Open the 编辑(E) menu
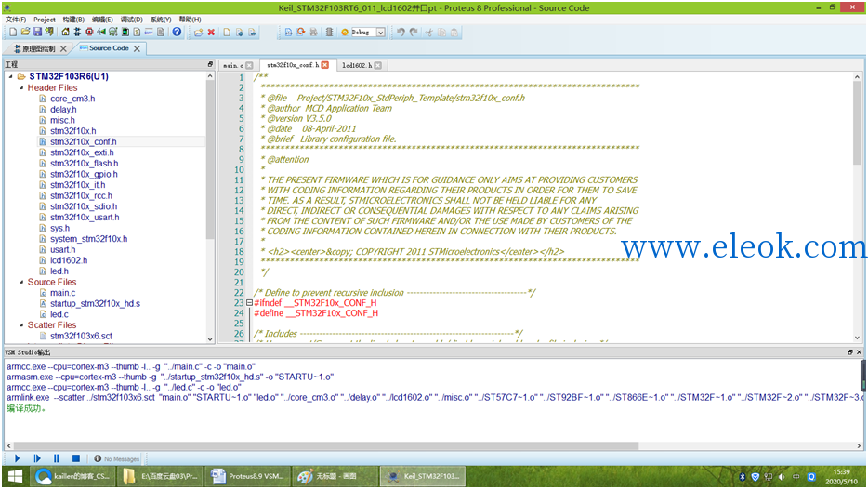This screenshot has height=490, width=868. [x=102, y=20]
